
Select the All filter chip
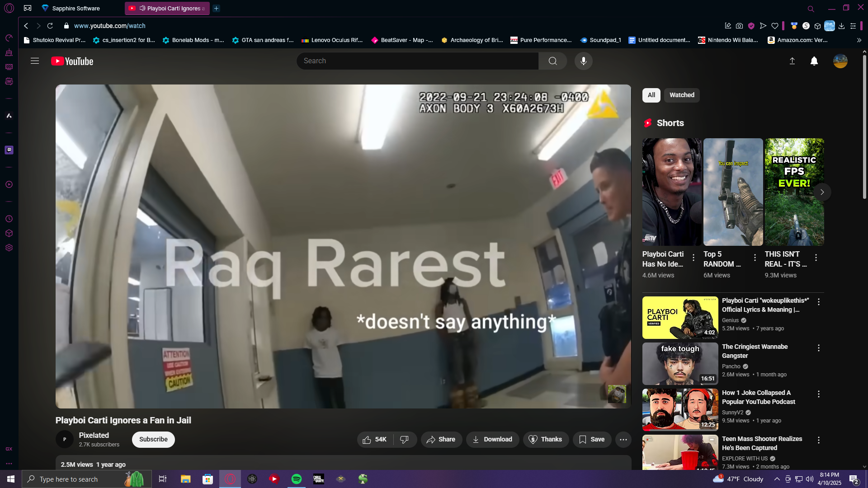click(x=651, y=95)
